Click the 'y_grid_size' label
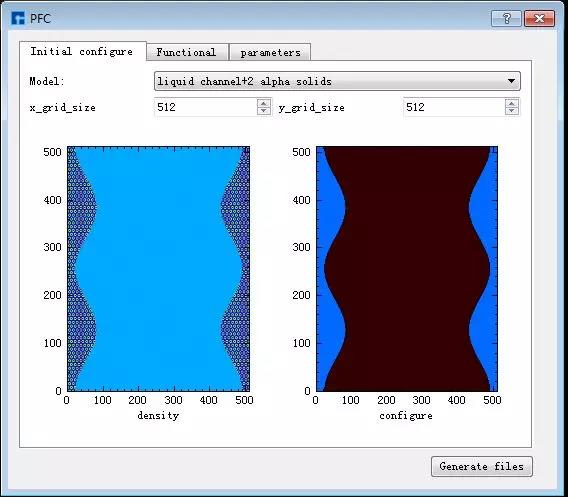The image size is (568, 497). pyautogui.click(x=312, y=108)
